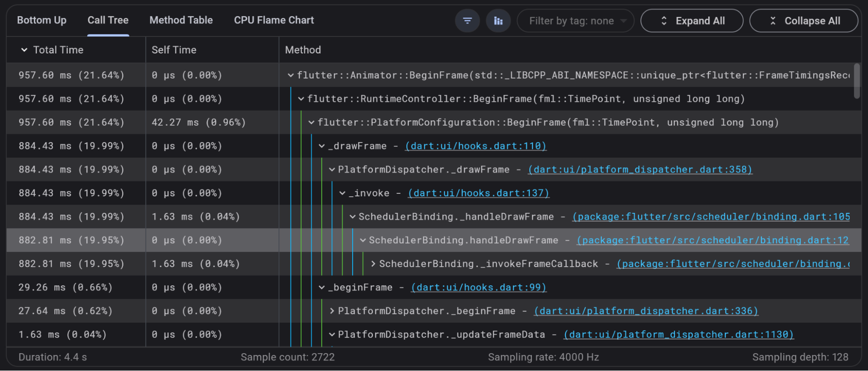
Task: Open the filter settings icon
Action: point(467,21)
